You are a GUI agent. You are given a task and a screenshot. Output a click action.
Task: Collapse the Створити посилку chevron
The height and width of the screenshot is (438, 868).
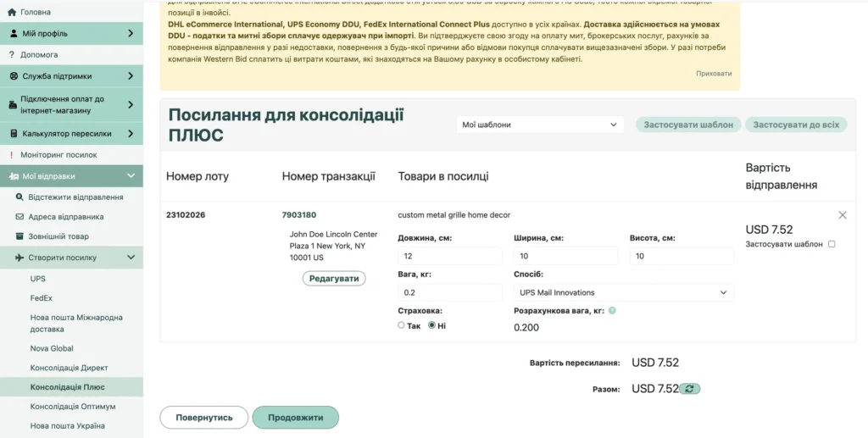131,258
